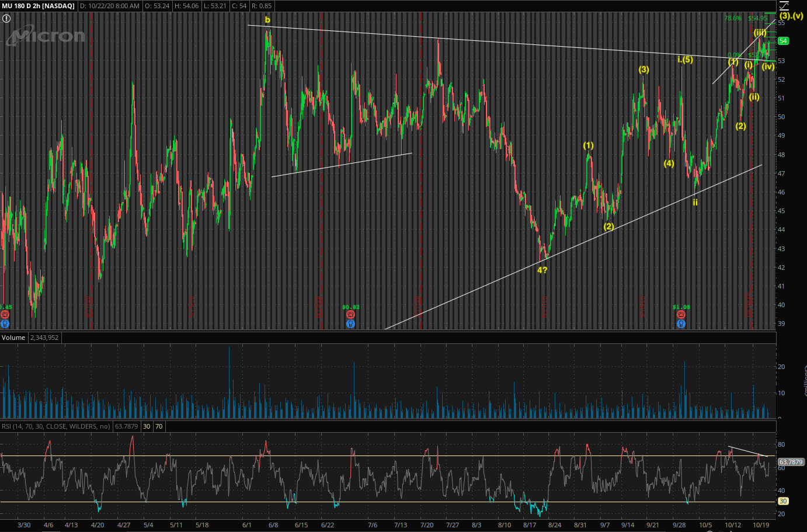Open the drawing set icon at top right
The height and width of the screenshot is (532, 807).
pyautogui.click(x=784, y=6)
